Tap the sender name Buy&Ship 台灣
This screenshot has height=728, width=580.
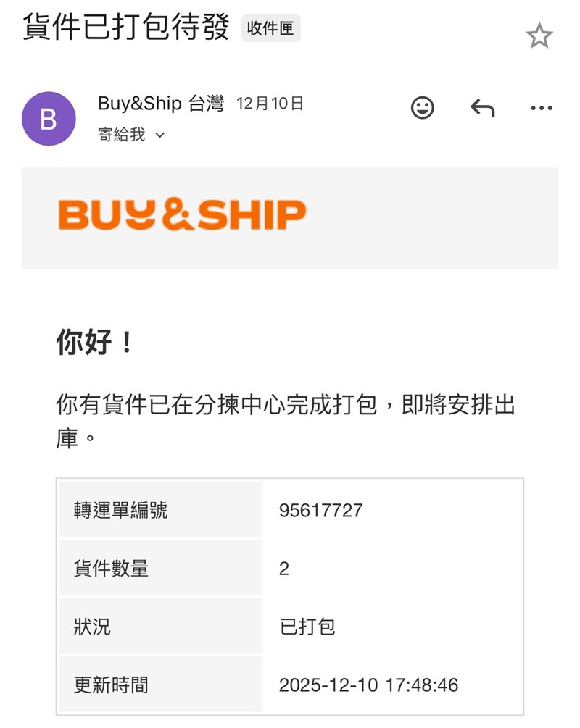[161, 104]
